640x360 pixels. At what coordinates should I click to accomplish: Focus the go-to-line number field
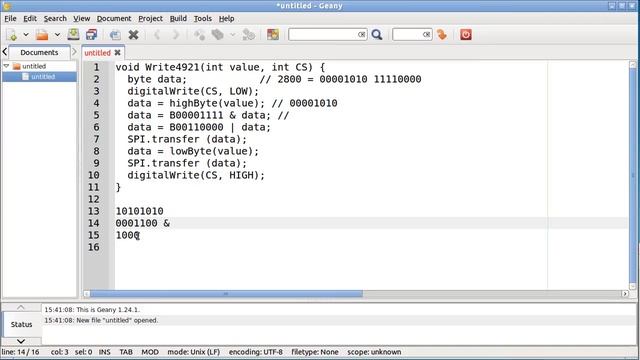pos(407,35)
